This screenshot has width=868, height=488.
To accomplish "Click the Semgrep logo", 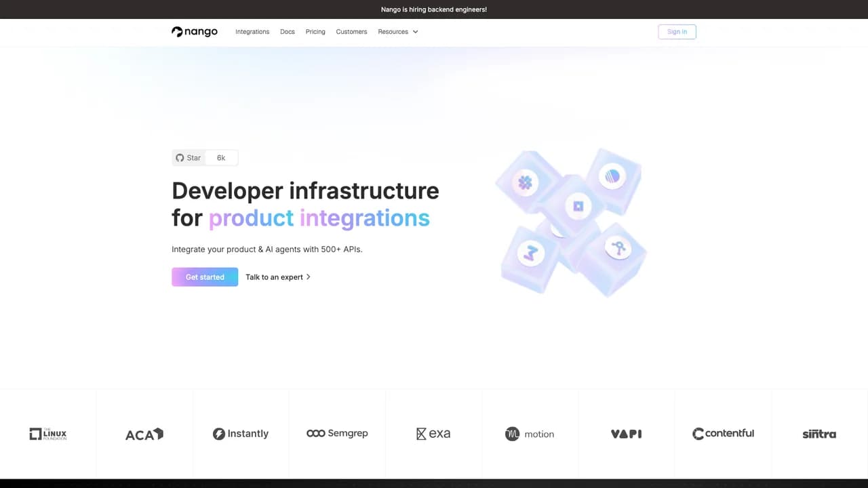I will [337, 433].
